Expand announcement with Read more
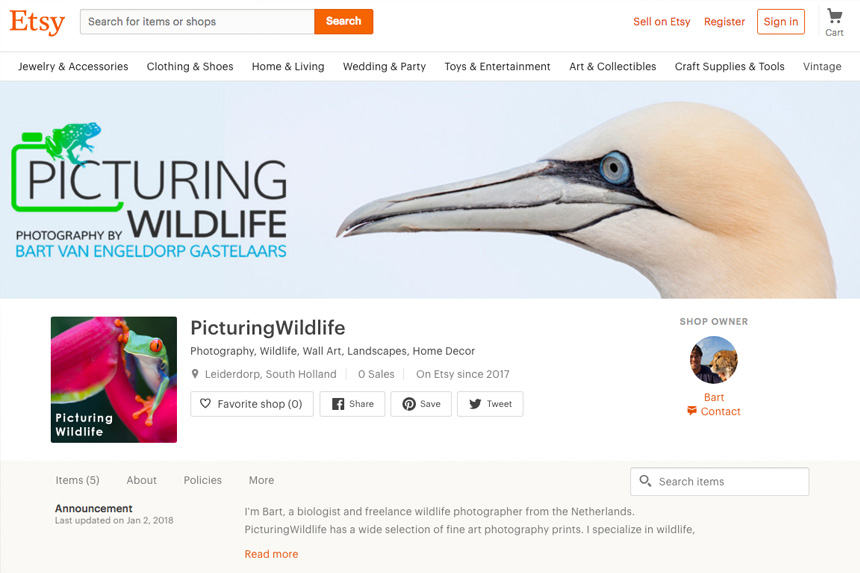 [271, 554]
